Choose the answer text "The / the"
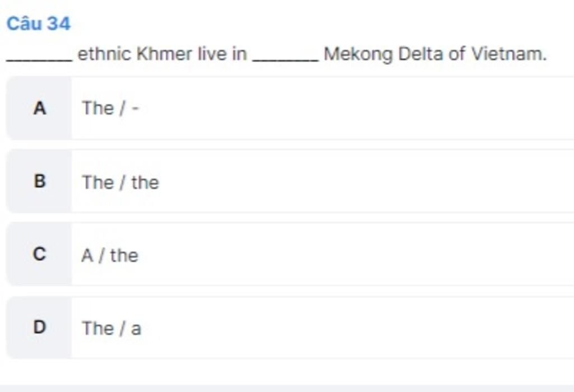574x392 pixels. pos(121,182)
